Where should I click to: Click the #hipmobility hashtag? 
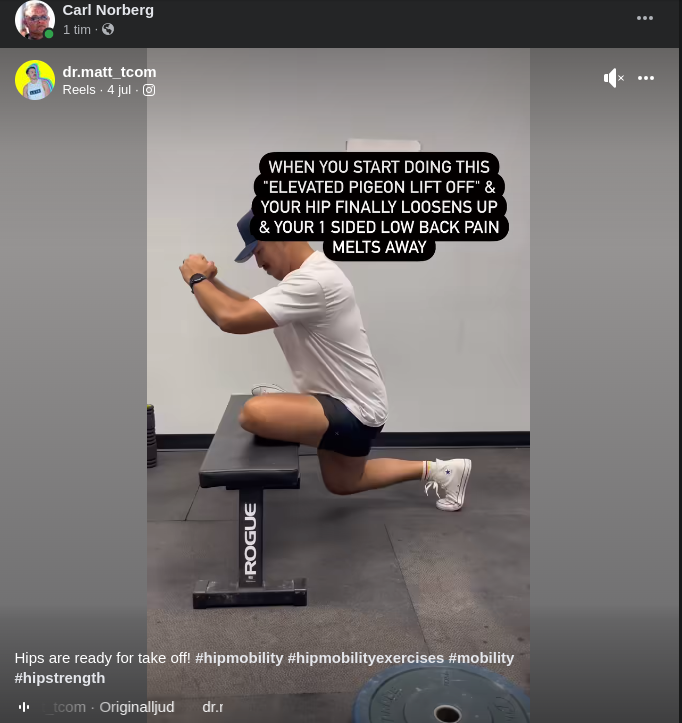tap(239, 658)
